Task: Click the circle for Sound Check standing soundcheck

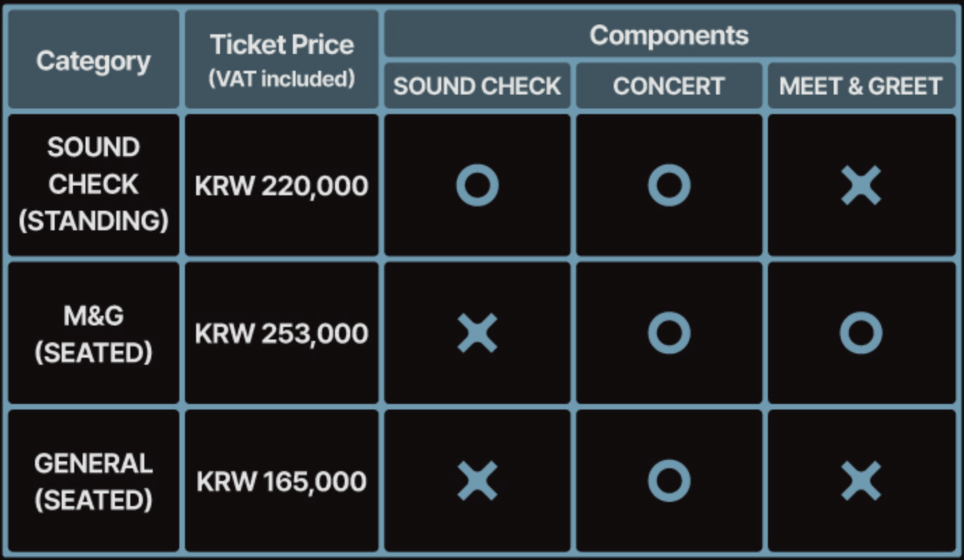Action: point(477,185)
